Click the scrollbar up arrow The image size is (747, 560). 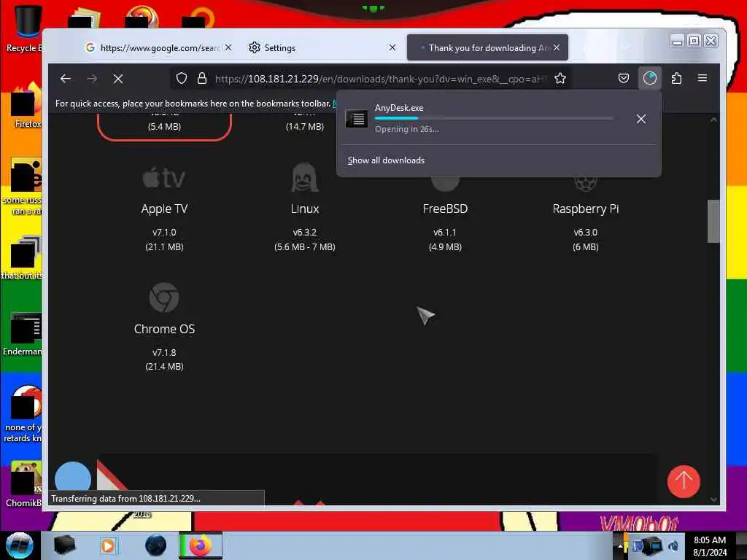pyautogui.click(x=713, y=120)
